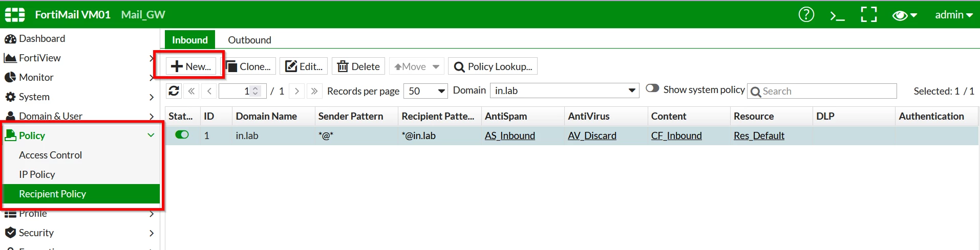
Task: Toggle full screen mode icon
Action: (x=868, y=15)
